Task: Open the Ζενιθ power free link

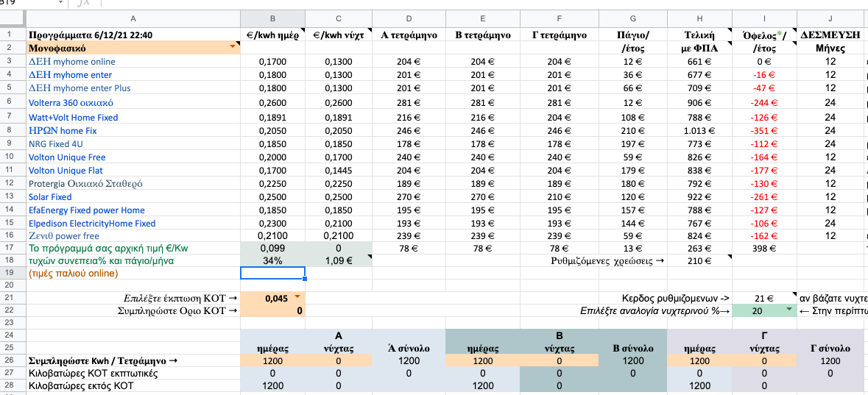Action: (x=63, y=236)
